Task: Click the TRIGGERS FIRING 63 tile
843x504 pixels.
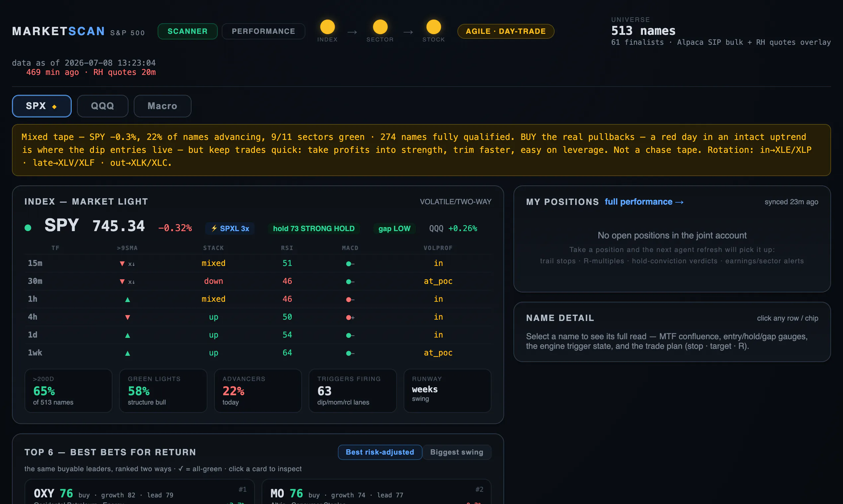Action: coord(352,391)
